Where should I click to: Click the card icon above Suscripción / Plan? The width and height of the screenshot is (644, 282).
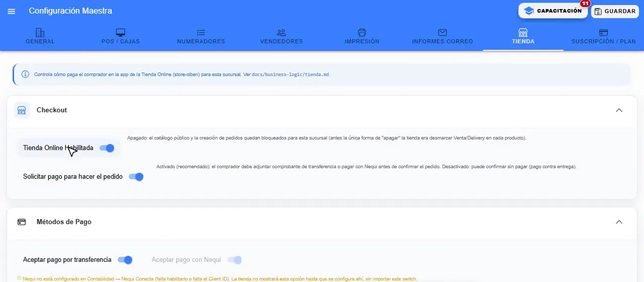pyautogui.click(x=603, y=32)
